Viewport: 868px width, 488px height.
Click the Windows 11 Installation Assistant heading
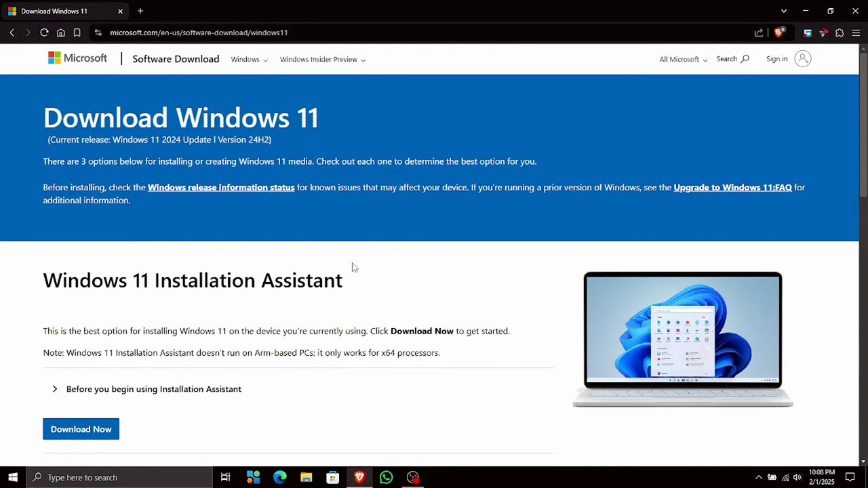point(193,281)
